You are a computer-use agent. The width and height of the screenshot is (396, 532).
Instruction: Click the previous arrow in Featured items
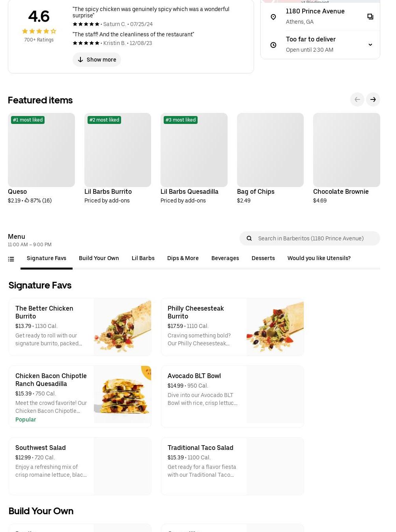pos(357,99)
